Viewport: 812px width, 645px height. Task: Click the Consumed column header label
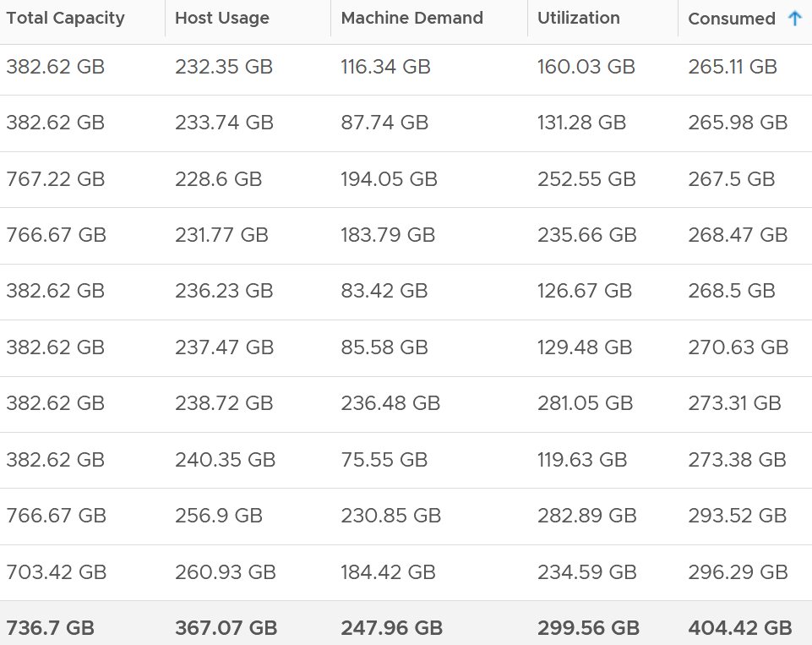[731, 19]
